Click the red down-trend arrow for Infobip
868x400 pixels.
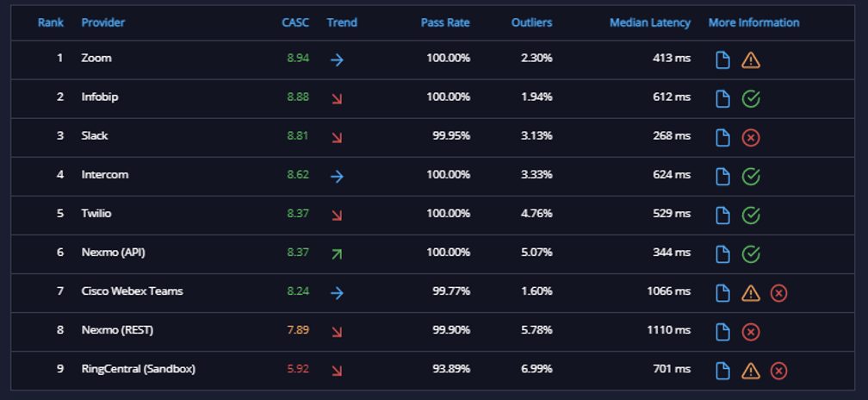click(337, 98)
